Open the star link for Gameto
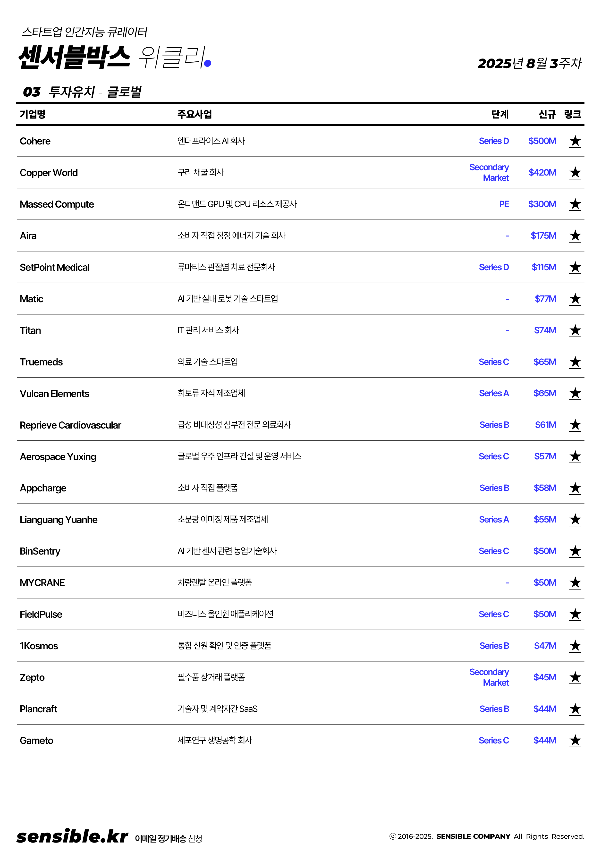Image resolution: width=601 pixels, height=868 pixels. 575,741
